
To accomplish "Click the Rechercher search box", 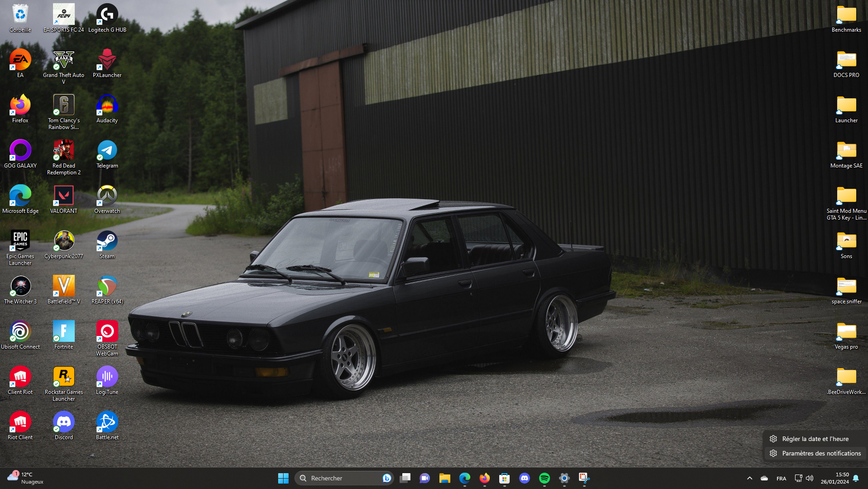I will 344,478.
